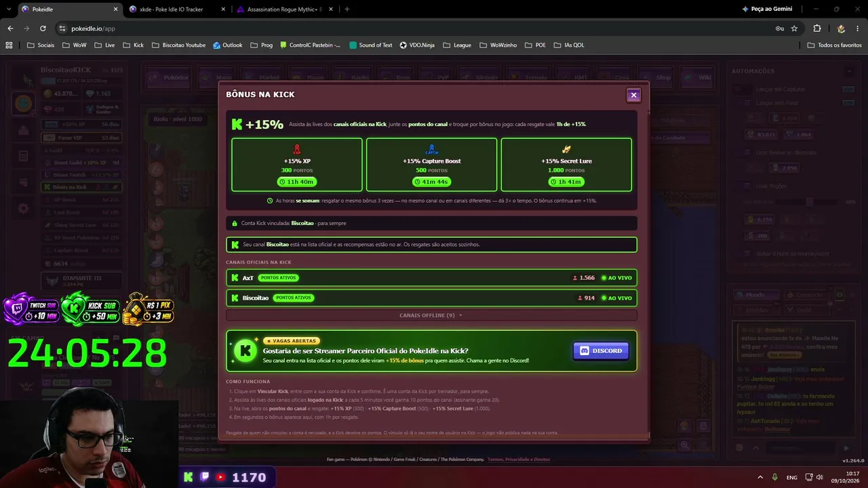This screenshot has width=868, height=488.
Task: Open the ControlC Pastebin bookmark
Action: (x=310, y=45)
